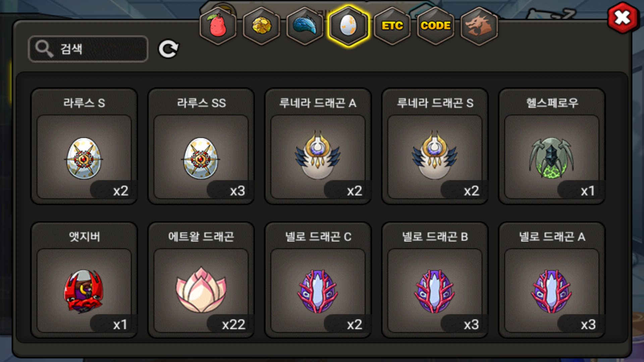Viewport: 644px width, 362px height.
Task: Select the 에트왈 드래곤 lotus egg
Action: click(x=201, y=280)
